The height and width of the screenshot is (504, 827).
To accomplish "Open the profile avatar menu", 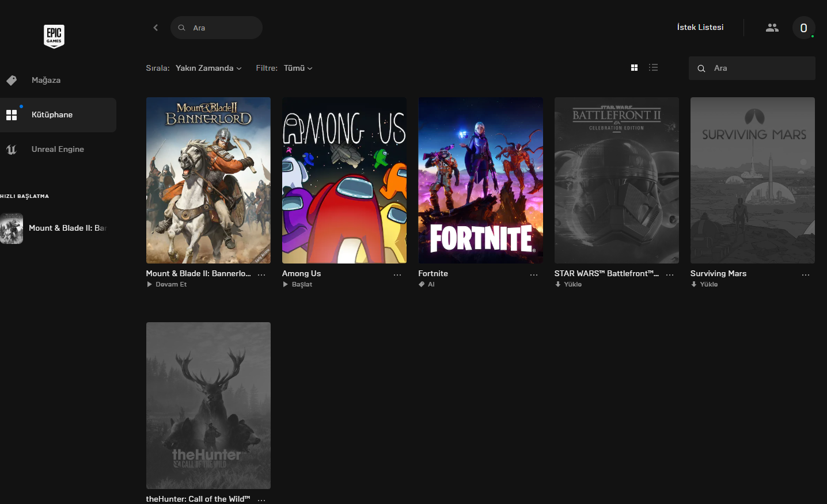I will (x=803, y=28).
